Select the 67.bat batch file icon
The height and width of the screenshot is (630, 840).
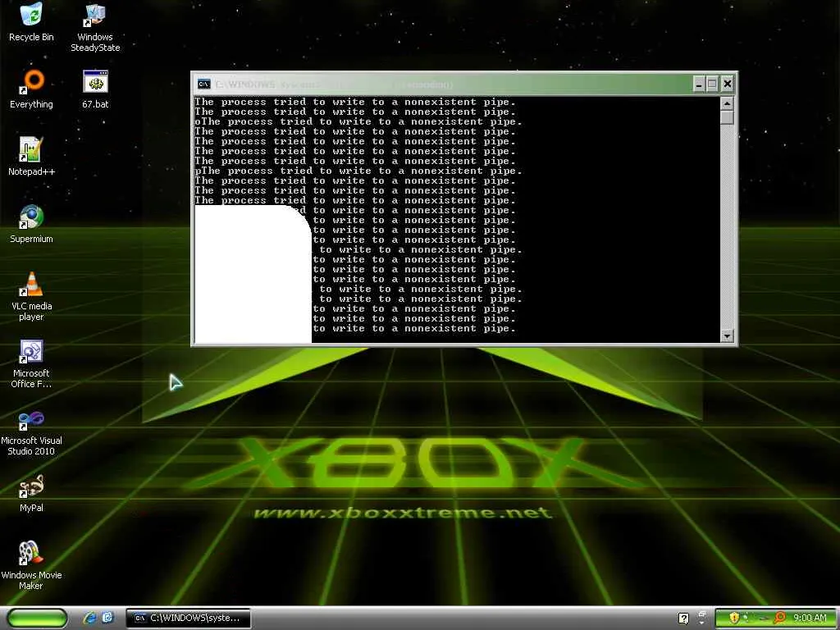[x=95, y=89]
